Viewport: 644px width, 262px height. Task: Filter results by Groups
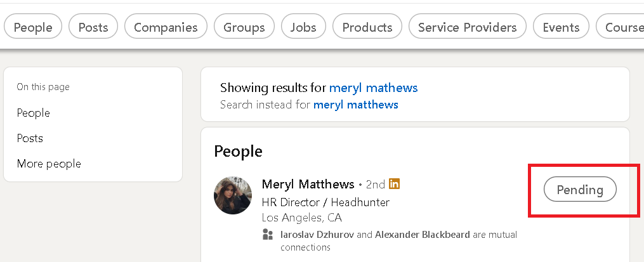coord(244,27)
